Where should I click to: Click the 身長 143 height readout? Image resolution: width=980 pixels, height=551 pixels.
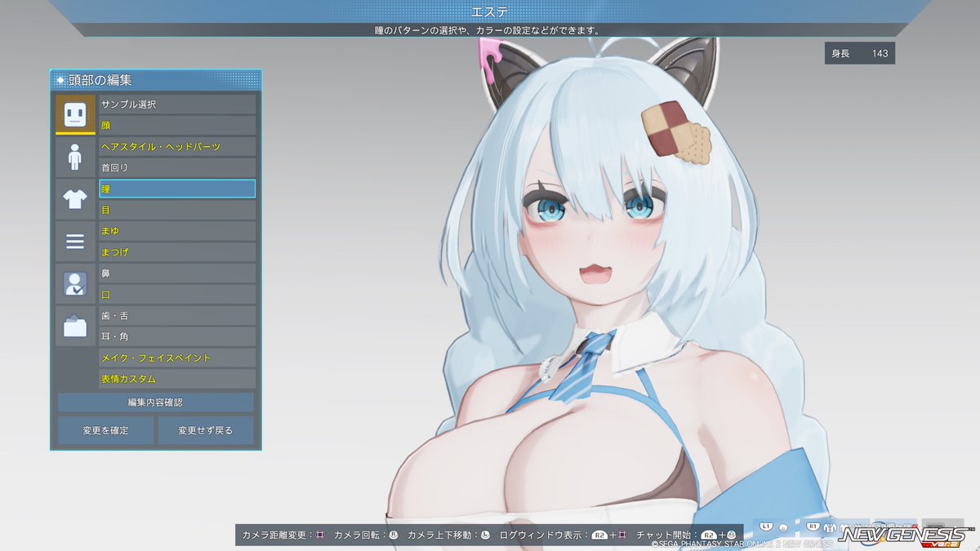(x=859, y=53)
